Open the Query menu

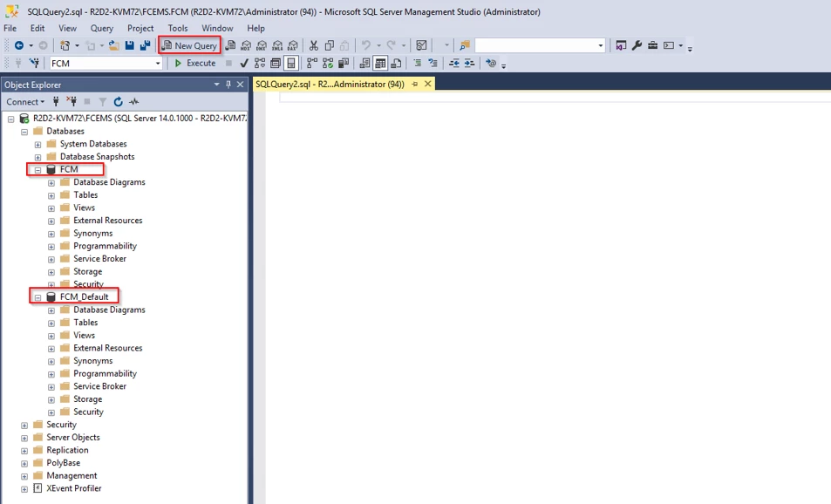point(102,28)
